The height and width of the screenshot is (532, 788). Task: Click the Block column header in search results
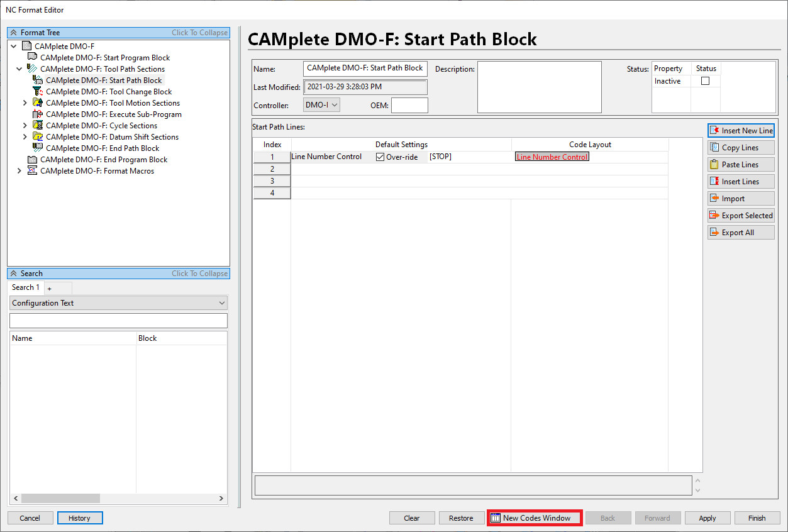click(182, 338)
